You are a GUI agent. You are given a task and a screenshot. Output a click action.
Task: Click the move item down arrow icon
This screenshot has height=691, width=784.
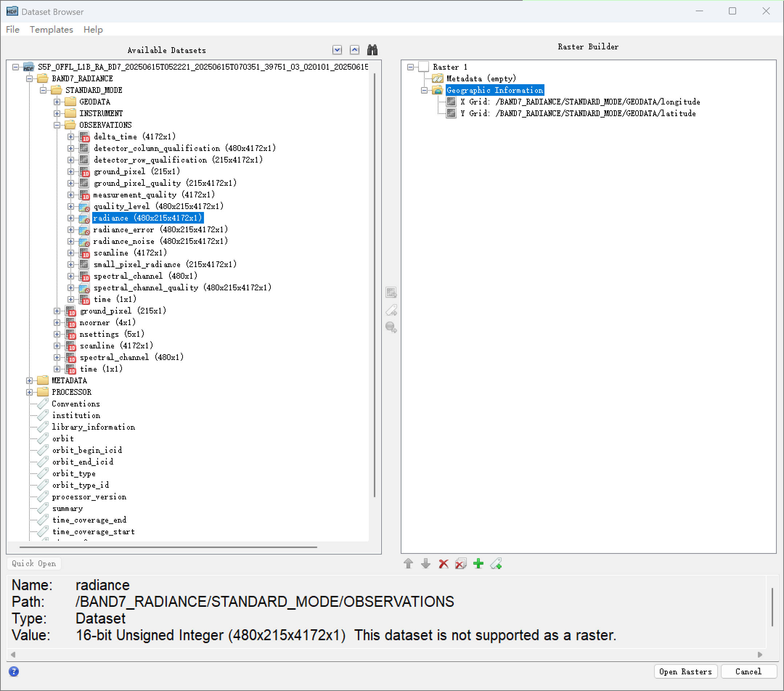426,564
